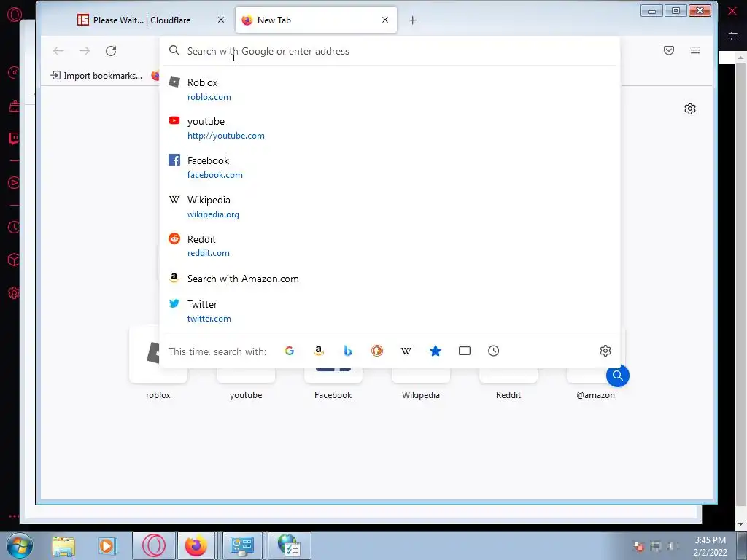Click the system tray volume icon

671,546
